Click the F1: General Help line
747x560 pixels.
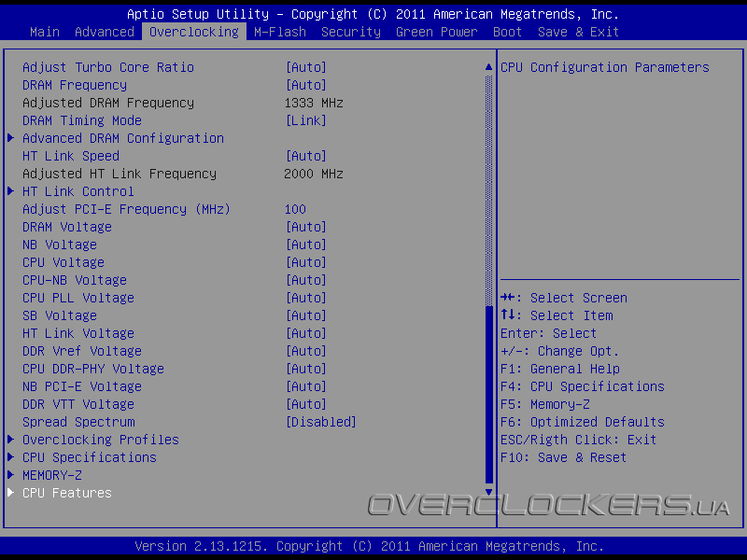click(x=560, y=369)
